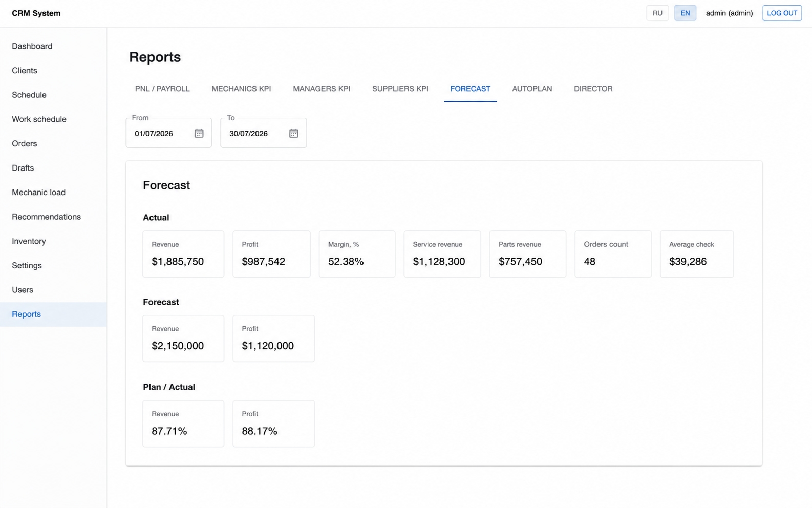
Task: Open Mechanic load in the sidebar
Action: pyautogui.click(x=53, y=193)
